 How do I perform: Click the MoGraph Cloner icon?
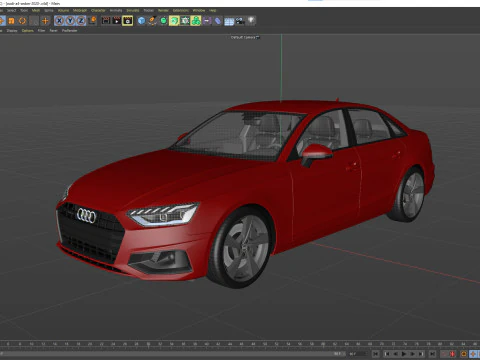tap(185, 21)
